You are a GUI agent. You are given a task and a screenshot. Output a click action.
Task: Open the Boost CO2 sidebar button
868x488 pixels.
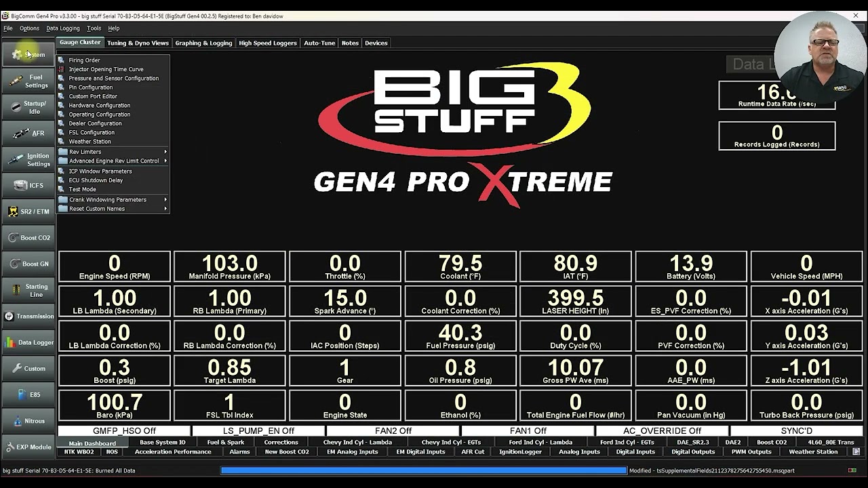[28, 238]
